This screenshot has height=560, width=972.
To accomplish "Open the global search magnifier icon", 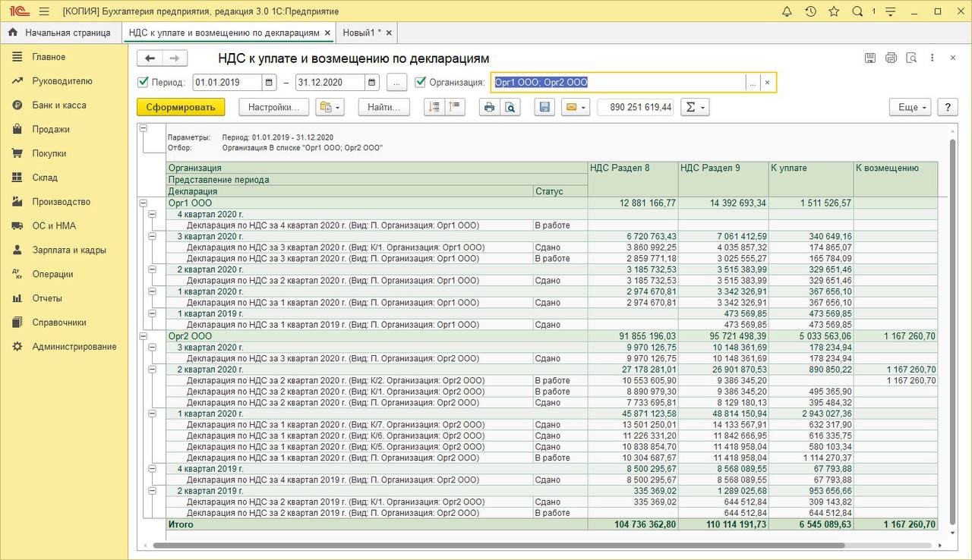I will 857,11.
